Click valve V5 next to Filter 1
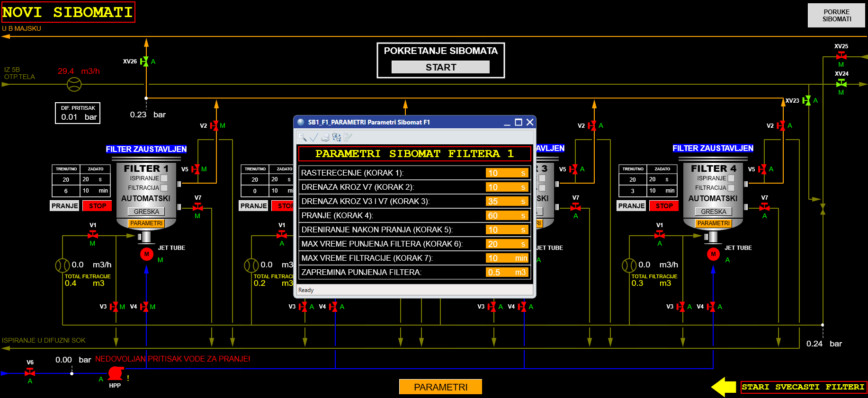This screenshot has width=868, height=398. (x=195, y=169)
